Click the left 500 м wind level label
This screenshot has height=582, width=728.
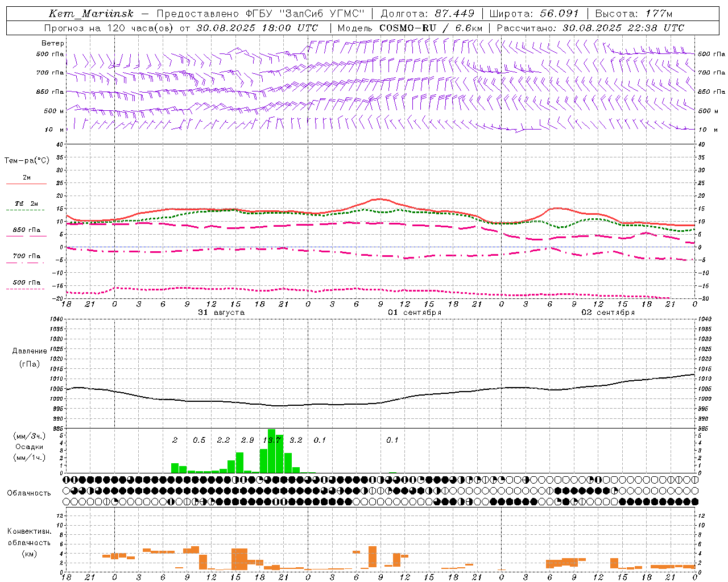(x=54, y=111)
